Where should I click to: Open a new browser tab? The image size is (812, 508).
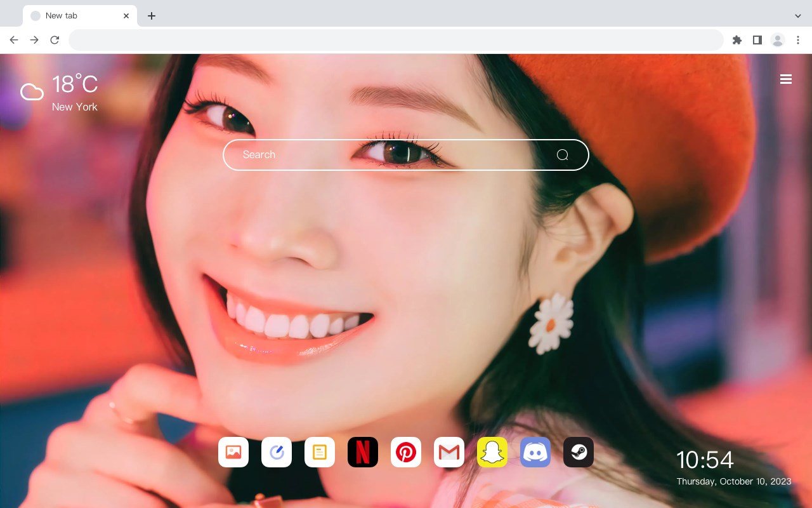tap(151, 16)
